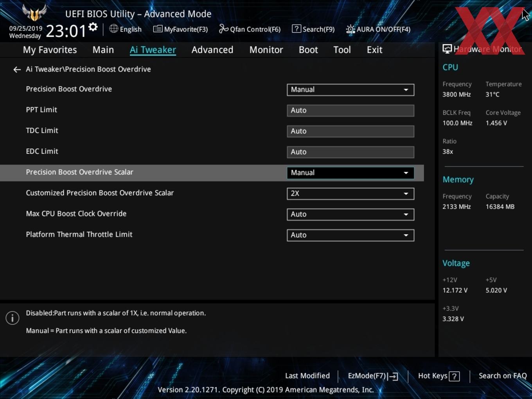Click the info icon in help panel
This screenshot has height=399, width=532.
(x=13, y=318)
